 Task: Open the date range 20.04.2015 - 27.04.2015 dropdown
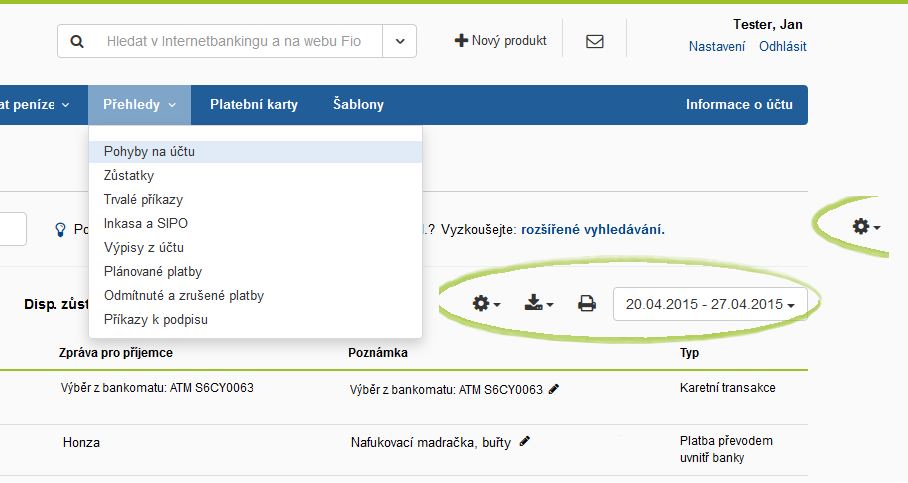tap(710, 304)
